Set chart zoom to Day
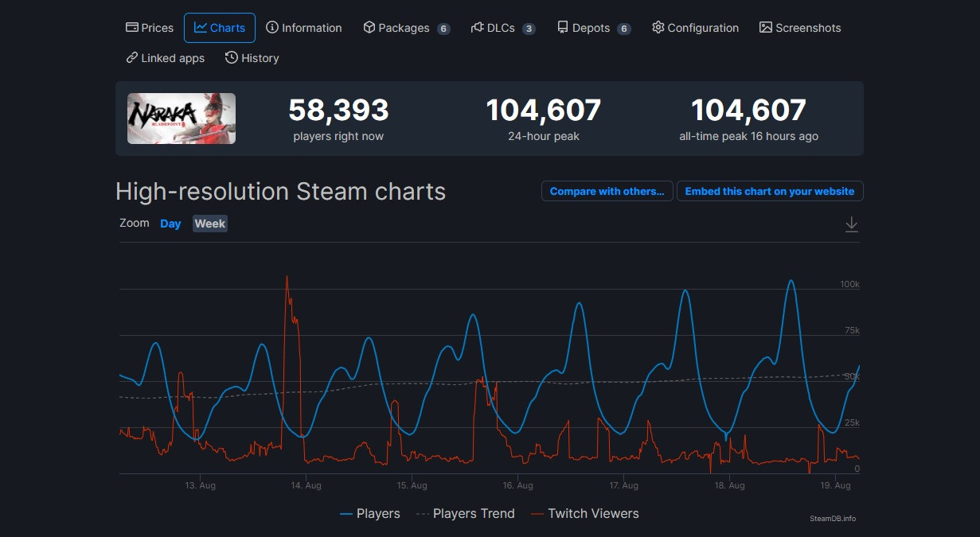This screenshot has width=980, height=537. click(x=170, y=224)
